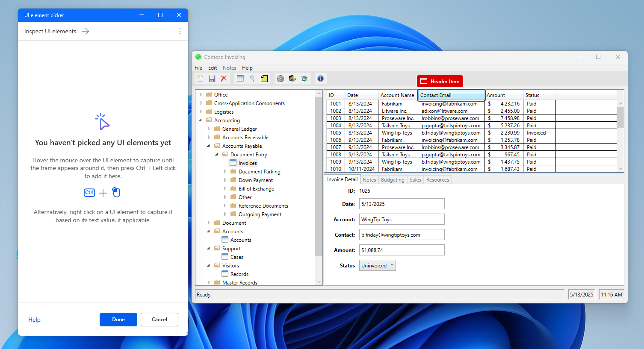Open settings with the gear icon

(281, 79)
